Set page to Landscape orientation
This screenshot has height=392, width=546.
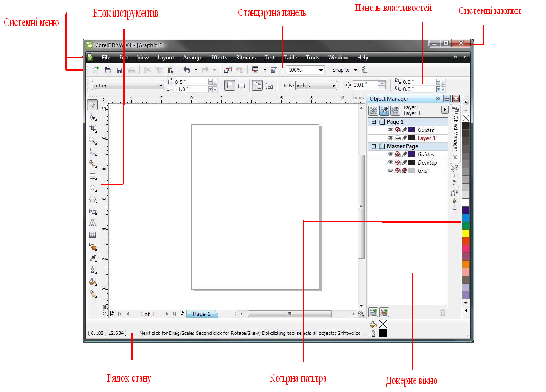[x=242, y=85]
